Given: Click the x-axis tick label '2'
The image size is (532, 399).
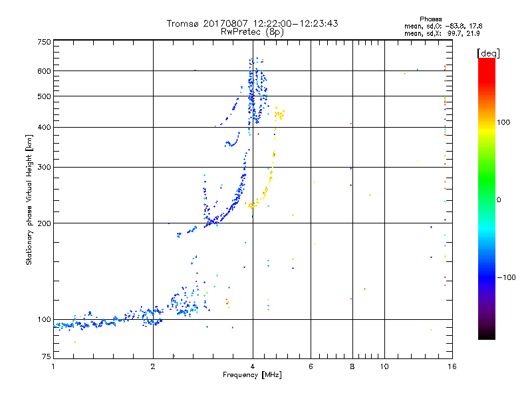Looking at the screenshot, I should coord(153,366).
